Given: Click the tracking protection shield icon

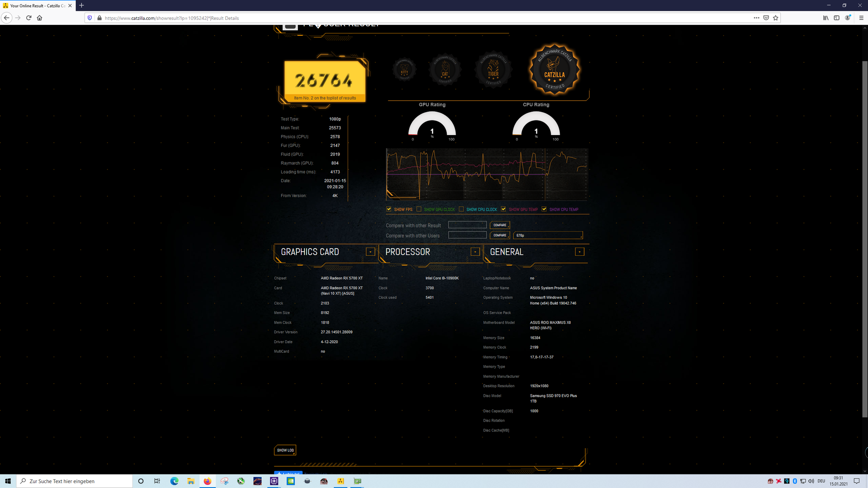Looking at the screenshot, I should click(x=90, y=18).
